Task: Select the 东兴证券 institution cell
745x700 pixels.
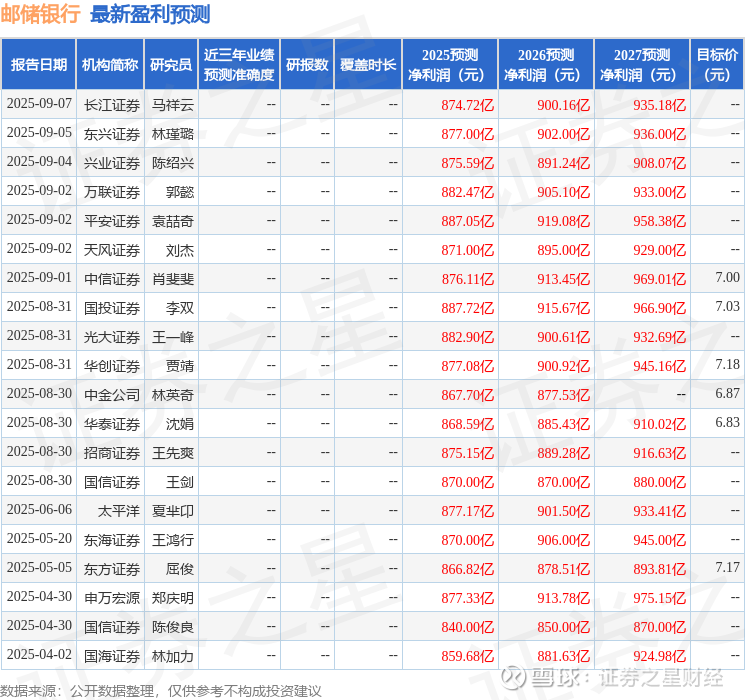Action: point(112,134)
